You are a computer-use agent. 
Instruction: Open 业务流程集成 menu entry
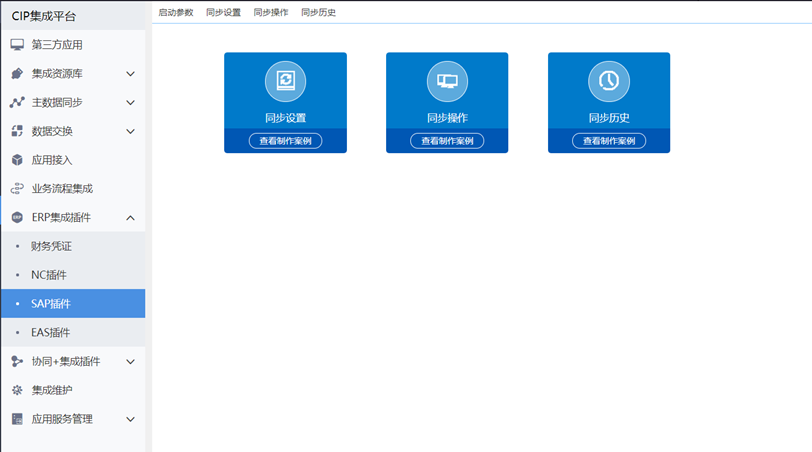tap(73, 188)
